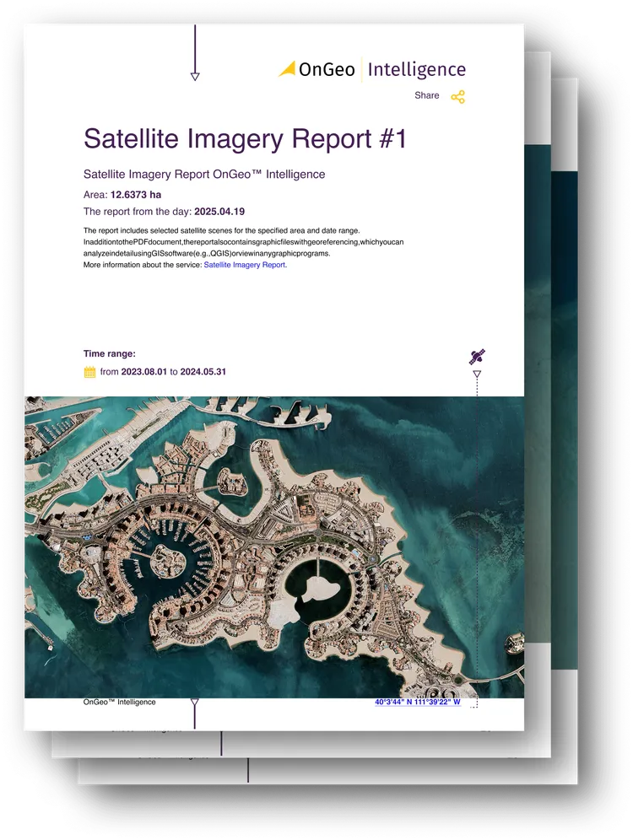This screenshot has height=840, width=633.
Task: Click the yellow share icon
Action: tap(457, 97)
